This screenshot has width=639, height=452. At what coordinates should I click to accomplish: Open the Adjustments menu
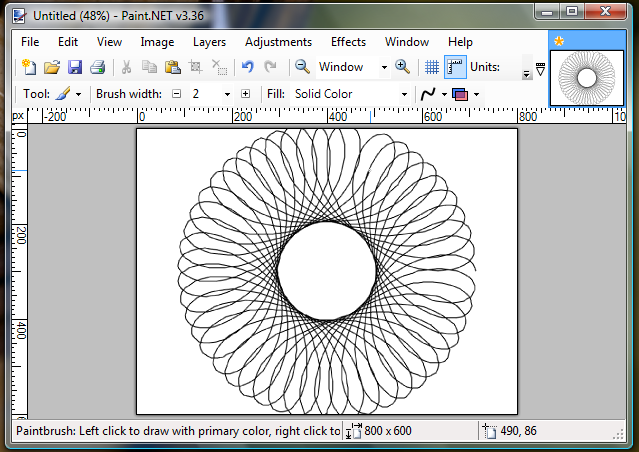click(x=278, y=42)
